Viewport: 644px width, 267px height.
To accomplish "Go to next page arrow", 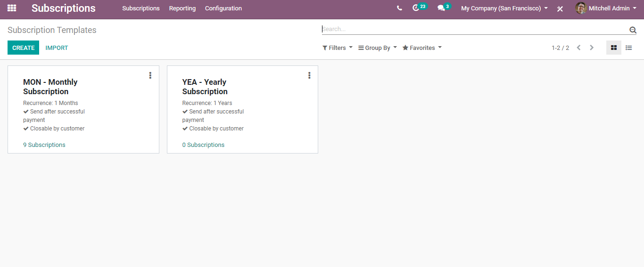I will click(x=592, y=48).
